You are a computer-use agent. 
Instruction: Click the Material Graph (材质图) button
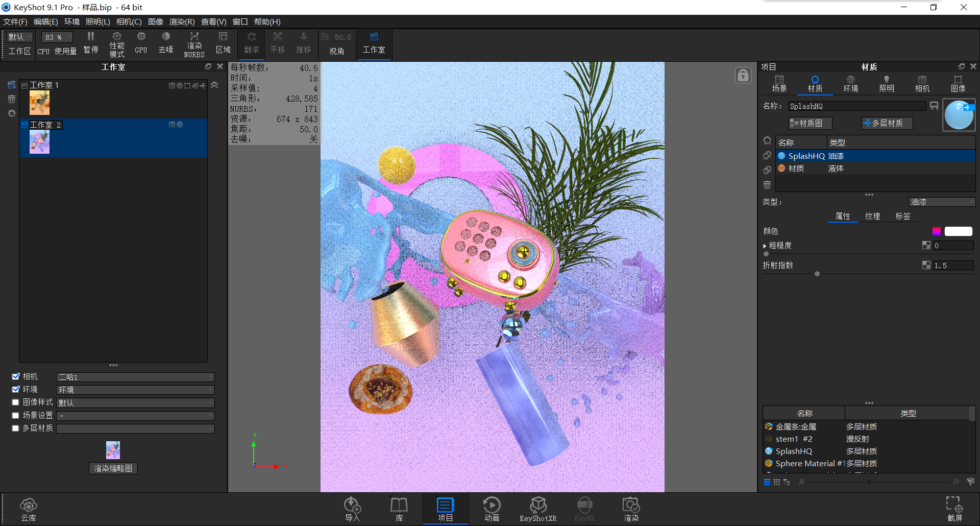click(x=810, y=123)
